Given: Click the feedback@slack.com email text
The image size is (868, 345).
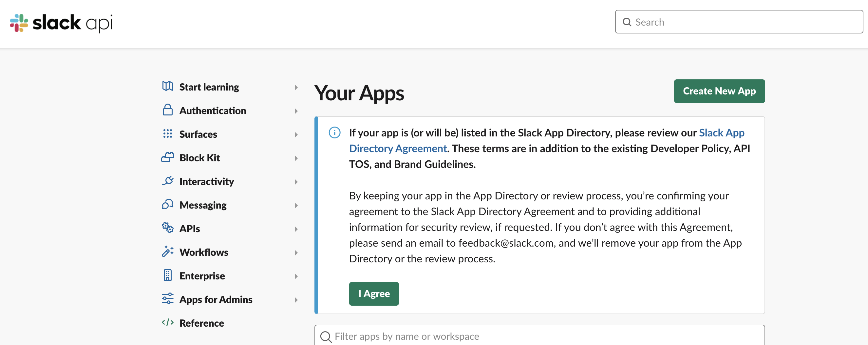Looking at the screenshot, I should 506,243.
